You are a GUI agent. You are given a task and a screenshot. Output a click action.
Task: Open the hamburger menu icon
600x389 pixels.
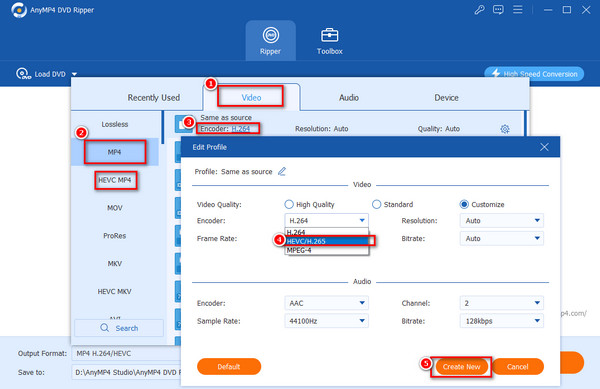518,10
